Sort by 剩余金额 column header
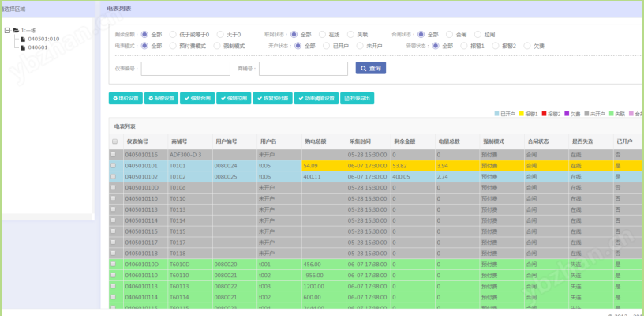The width and height of the screenshot is (644, 316). click(x=404, y=141)
